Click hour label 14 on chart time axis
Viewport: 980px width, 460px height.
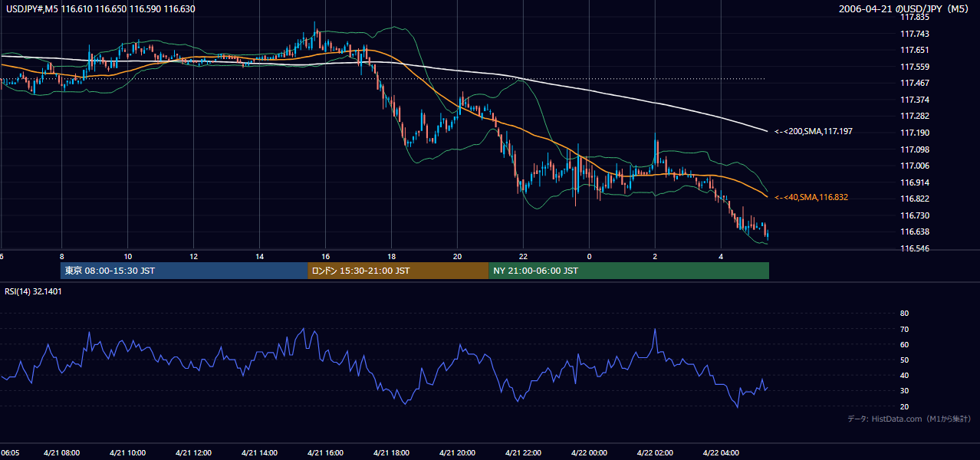coord(259,256)
